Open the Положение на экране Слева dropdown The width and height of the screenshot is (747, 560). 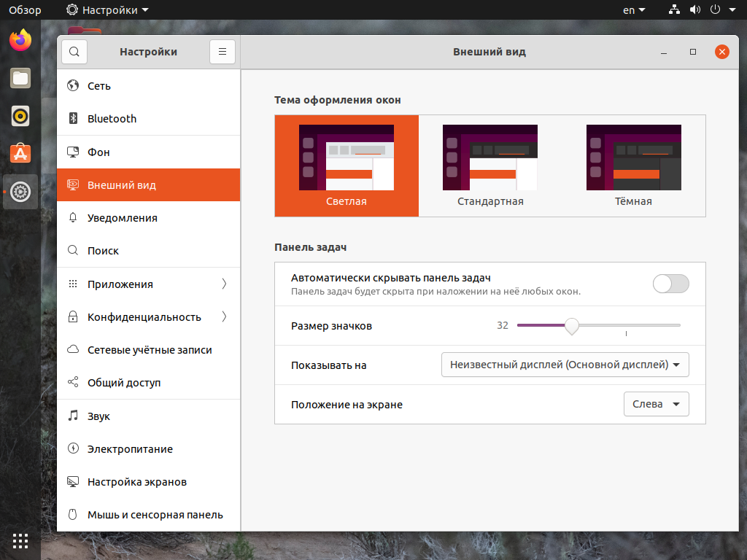point(656,404)
